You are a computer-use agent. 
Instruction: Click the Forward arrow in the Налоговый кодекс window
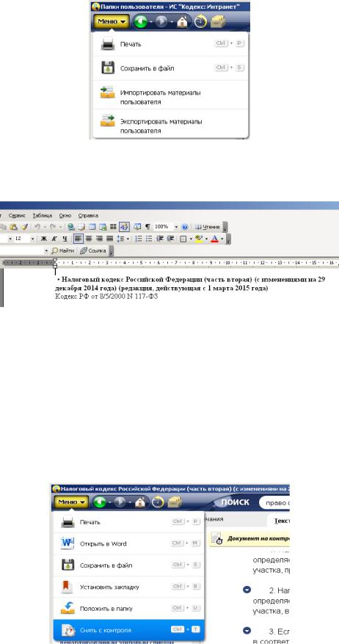point(121,502)
